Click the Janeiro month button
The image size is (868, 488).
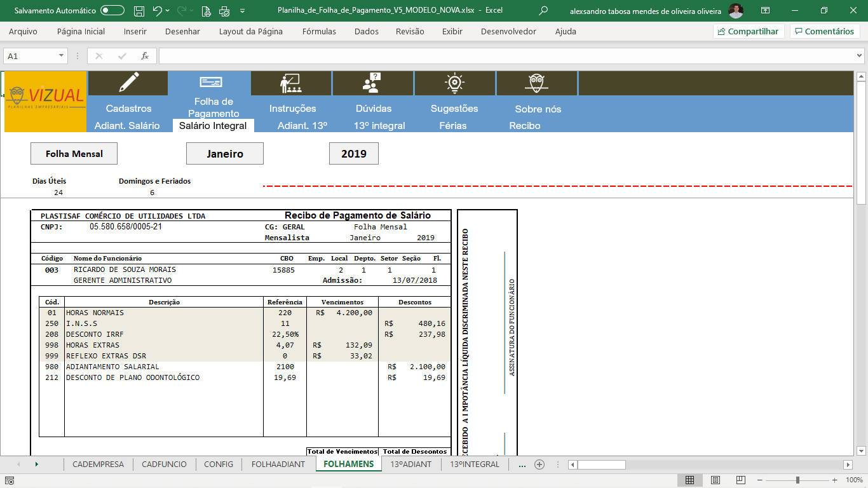point(224,154)
